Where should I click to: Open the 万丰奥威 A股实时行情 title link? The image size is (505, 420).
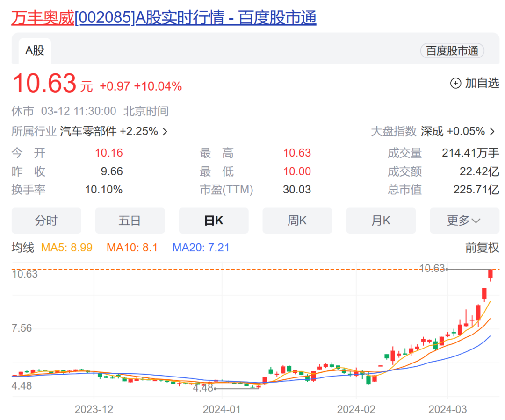(164, 17)
